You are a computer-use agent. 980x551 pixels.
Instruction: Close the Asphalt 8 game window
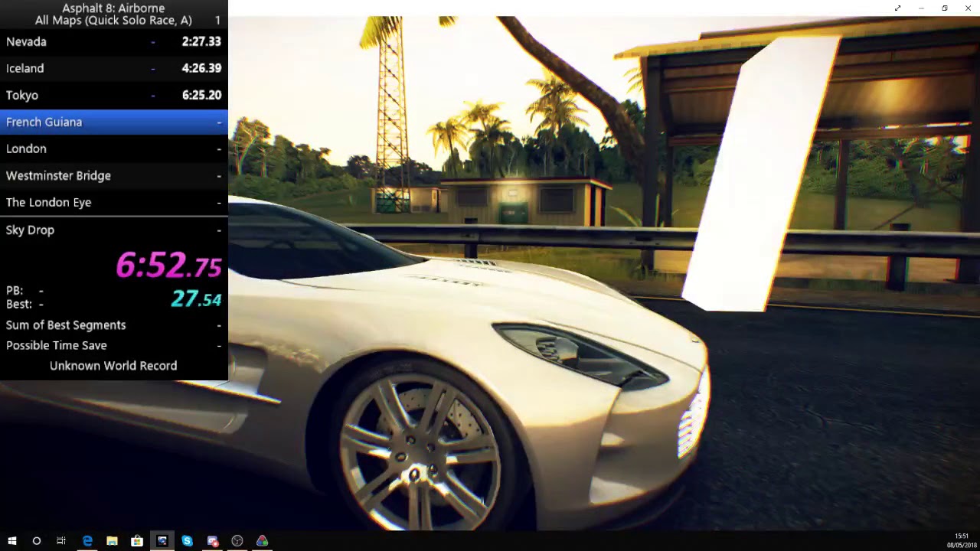pyautogui.click(x=968, y=8)
